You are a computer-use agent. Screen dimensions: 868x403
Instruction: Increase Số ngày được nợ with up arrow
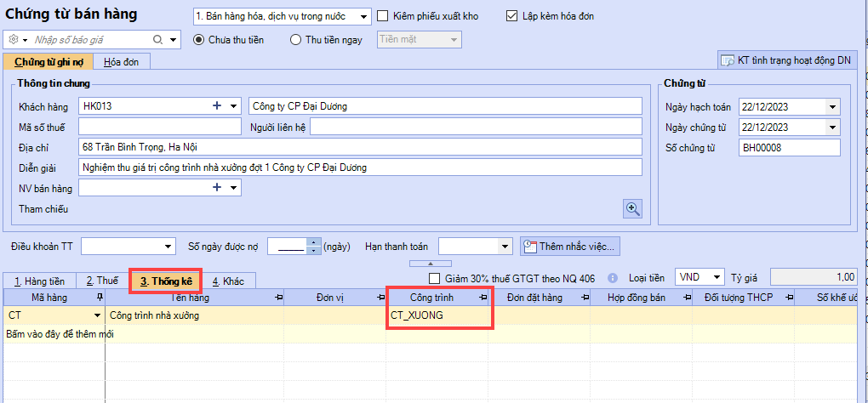point(314,241)
